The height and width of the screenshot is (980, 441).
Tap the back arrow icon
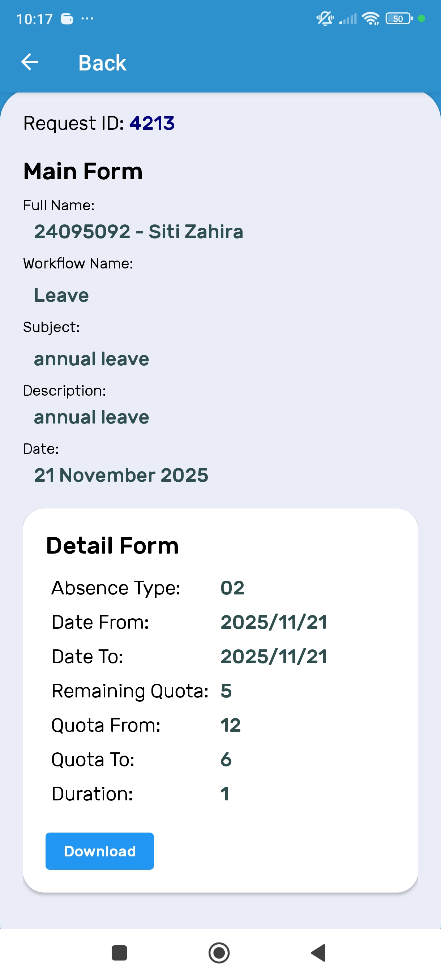(x=30, y=62)
